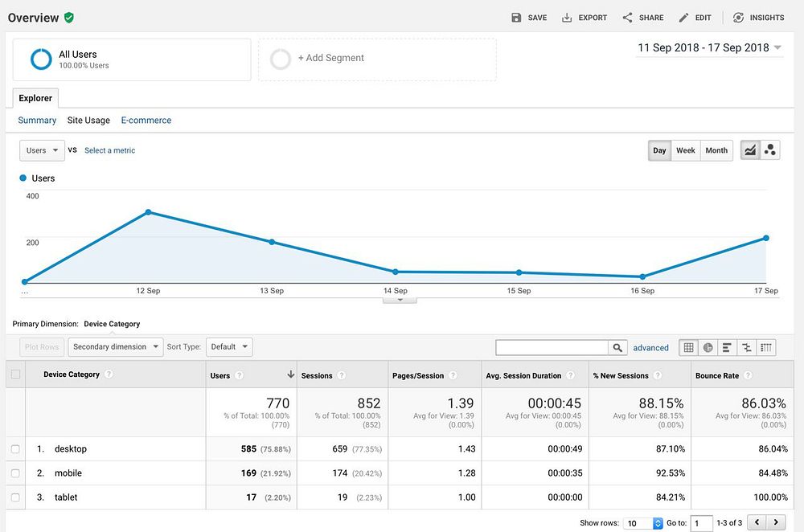Screen dimensions: 804x532
Task: Click help icon beside Bounce Rate header
Action: [748, 375]
